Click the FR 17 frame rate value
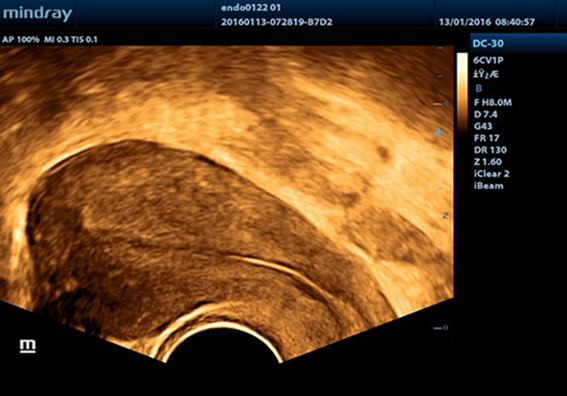This screenshot has height=396, width=567. click(x=486, y=138)
